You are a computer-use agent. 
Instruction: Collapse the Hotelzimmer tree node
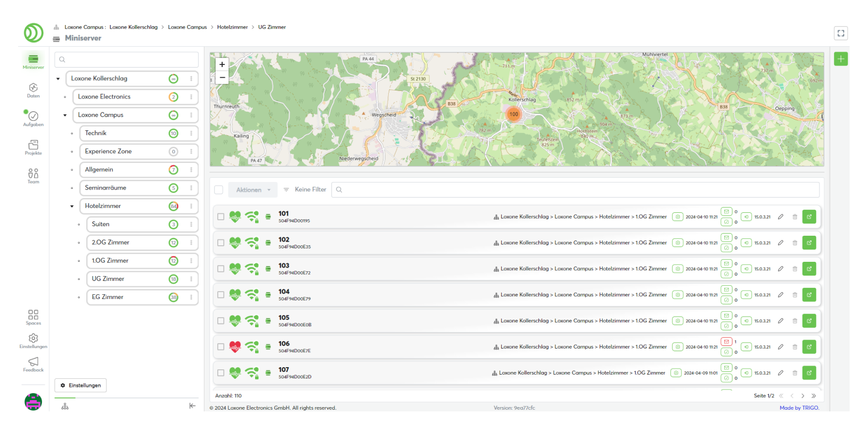pos(72,206)
